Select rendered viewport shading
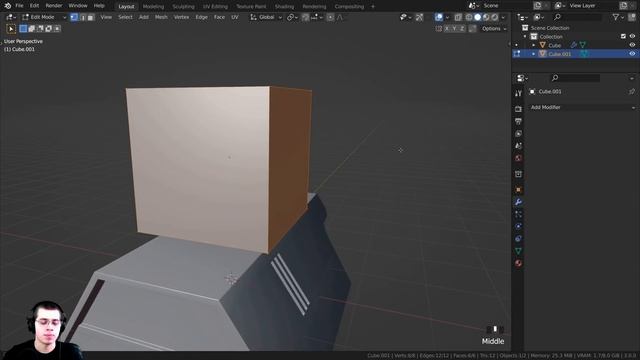The width and height of the screenshot is (640, 360). tap(495, 17)
